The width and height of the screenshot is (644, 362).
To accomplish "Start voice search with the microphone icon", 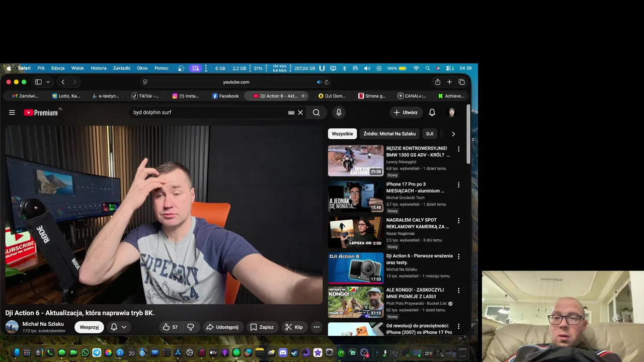I will (339, 113).
